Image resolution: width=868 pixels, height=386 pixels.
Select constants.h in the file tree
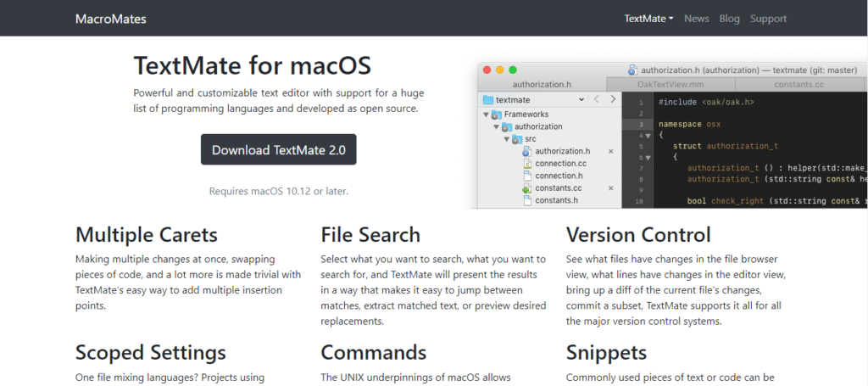[x=557, y=200]
